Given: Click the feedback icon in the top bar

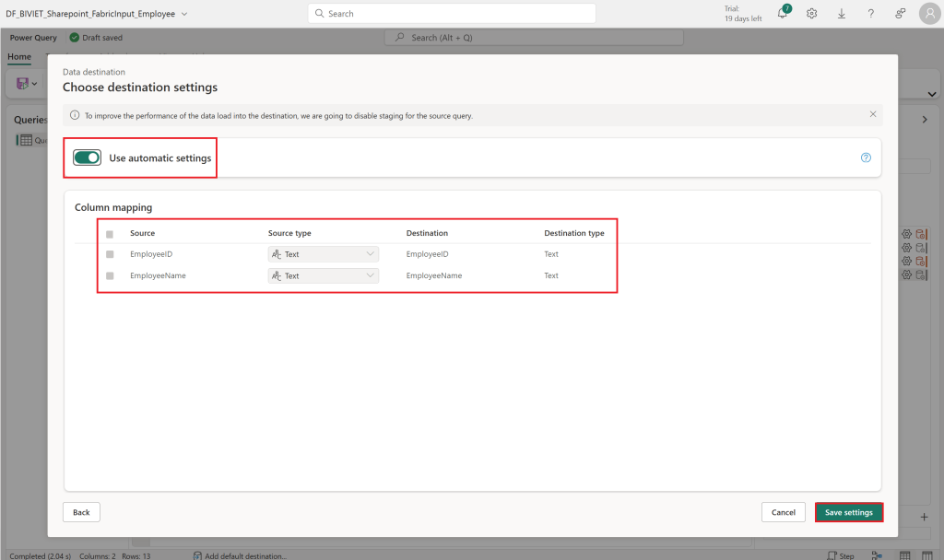Looking at the screenshot, I should pos(900,13).
